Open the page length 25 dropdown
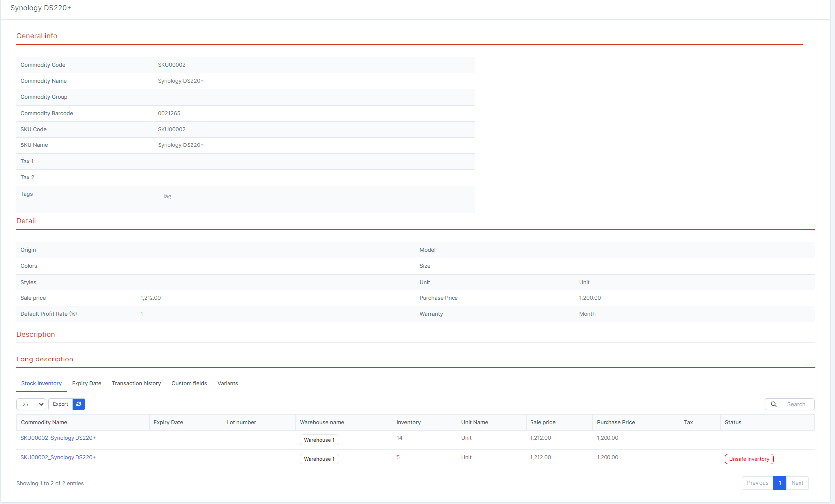This screenshot has width=835, height=504. click(31, 404)
